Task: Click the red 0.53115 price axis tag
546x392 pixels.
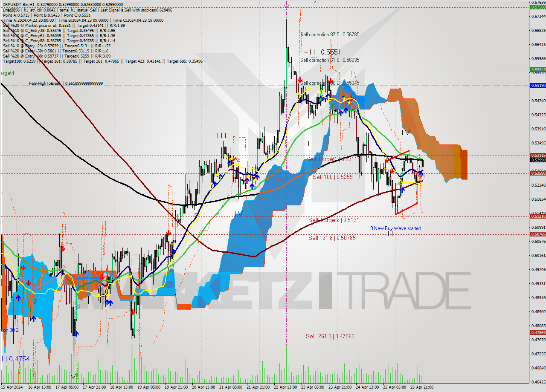Action: [x=537, y=156]
